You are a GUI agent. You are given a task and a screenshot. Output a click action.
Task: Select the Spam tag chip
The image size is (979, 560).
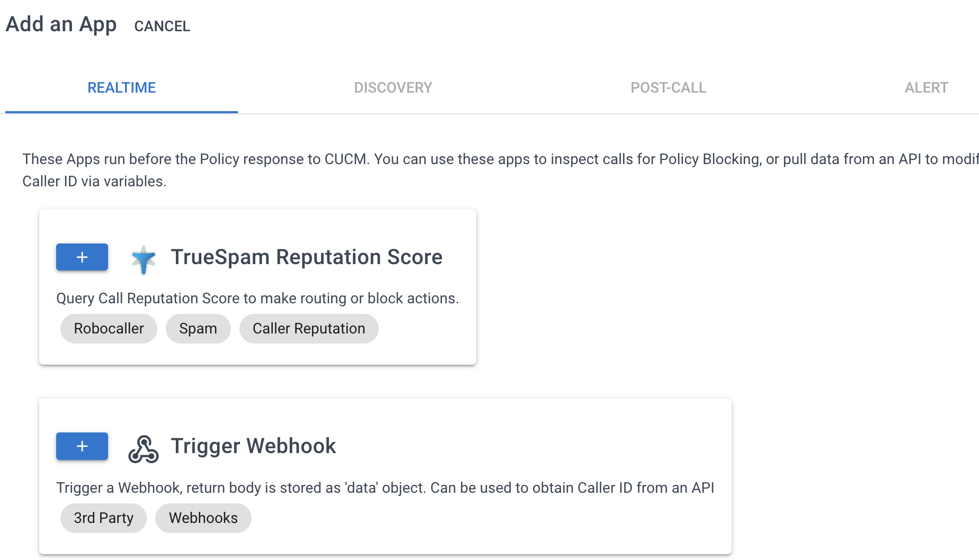click(x=198, y=328)
